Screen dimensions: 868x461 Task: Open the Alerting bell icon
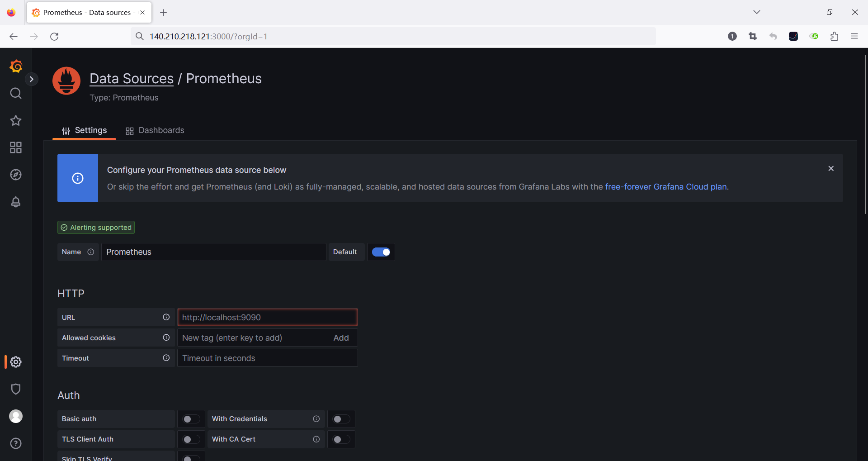tap(16, 202)
